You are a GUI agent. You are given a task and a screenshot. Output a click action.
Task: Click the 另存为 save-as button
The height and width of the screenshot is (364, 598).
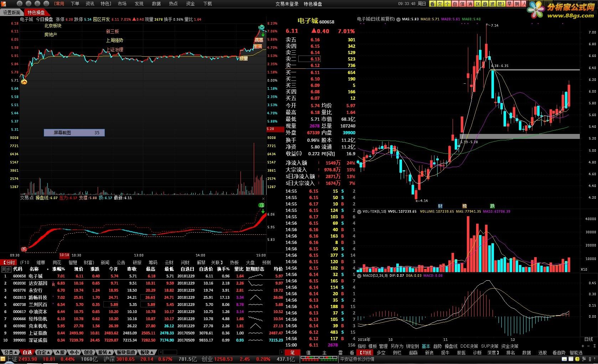(397, 346)
